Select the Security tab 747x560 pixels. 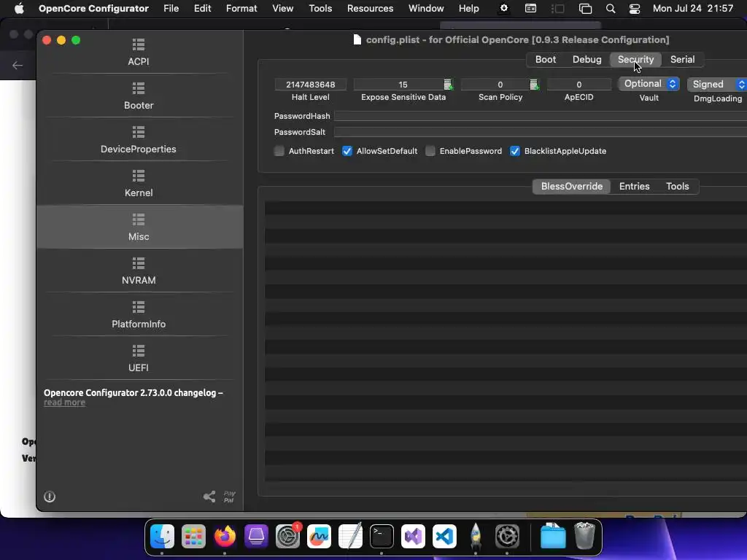635,60
